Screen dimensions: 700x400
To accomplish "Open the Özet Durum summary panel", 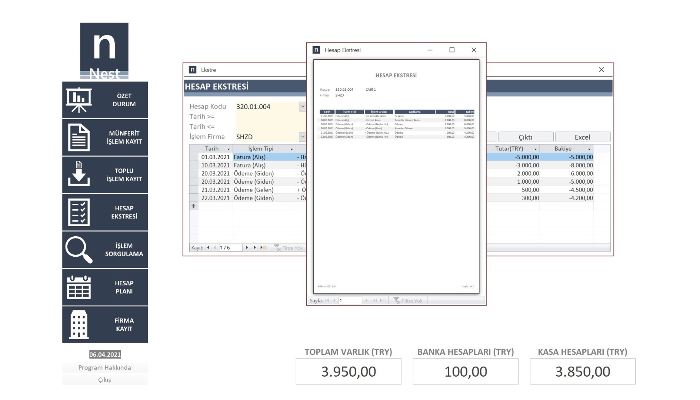I will [105, 100].
